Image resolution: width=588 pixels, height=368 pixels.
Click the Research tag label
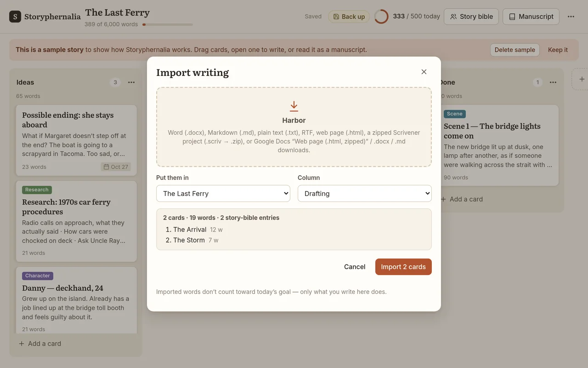pos(37,190)
